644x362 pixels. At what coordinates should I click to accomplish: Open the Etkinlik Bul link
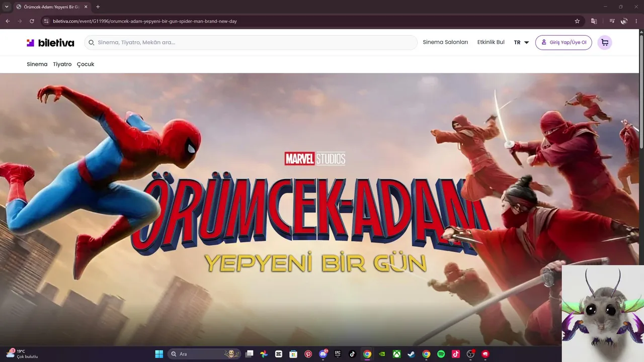[x=491, y=42]
